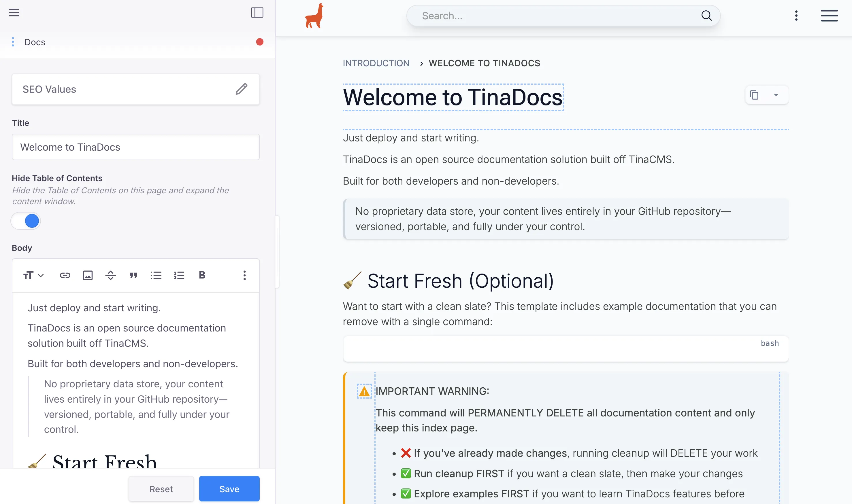The width and height of the screenshot is (852, 504).
Task: Open more Body editor toolbar options
Action: click(244, 275)
